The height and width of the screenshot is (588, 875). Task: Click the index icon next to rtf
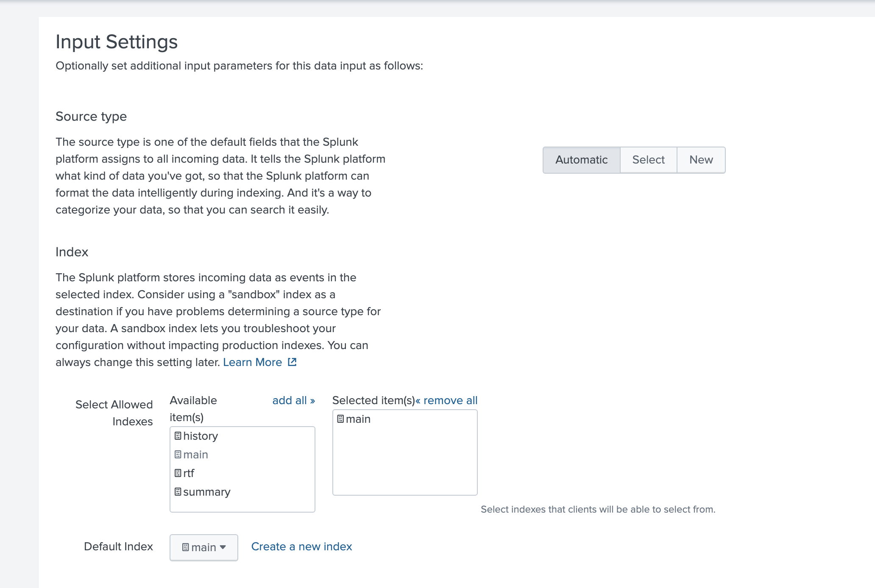click(178, 473)
